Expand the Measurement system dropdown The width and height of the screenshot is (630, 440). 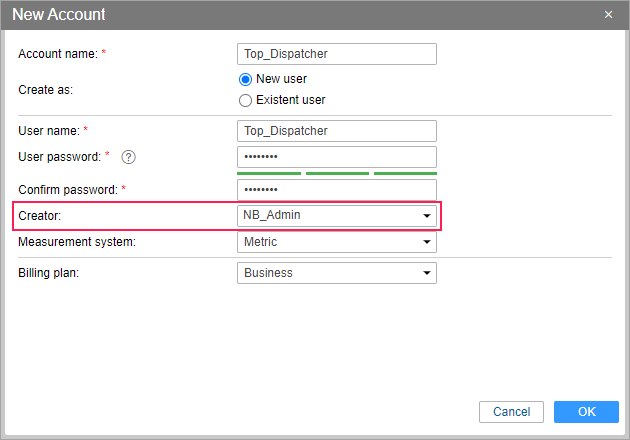336,242
